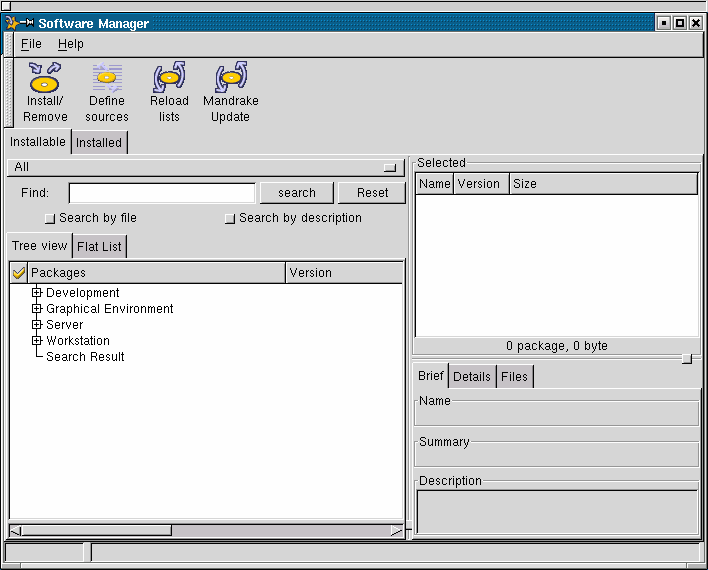Close the Software Manager window
The width and height of the screenshot is (708, 570).
696,23
